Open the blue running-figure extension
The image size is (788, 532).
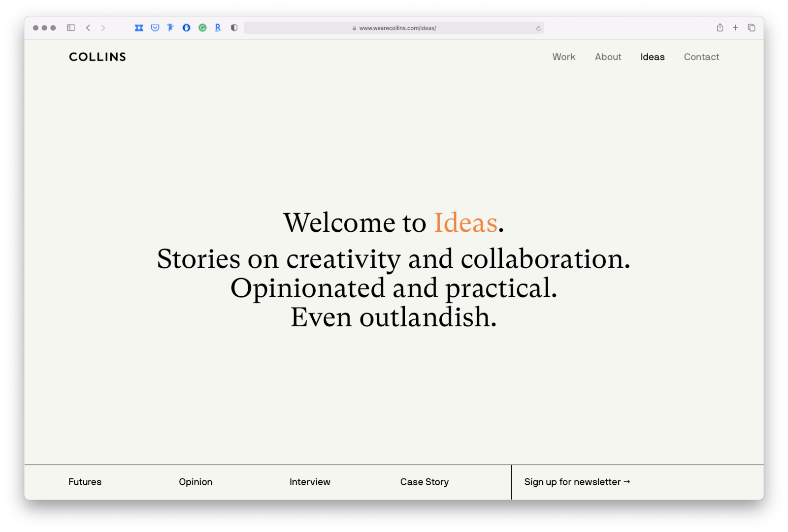click(170, 28)
